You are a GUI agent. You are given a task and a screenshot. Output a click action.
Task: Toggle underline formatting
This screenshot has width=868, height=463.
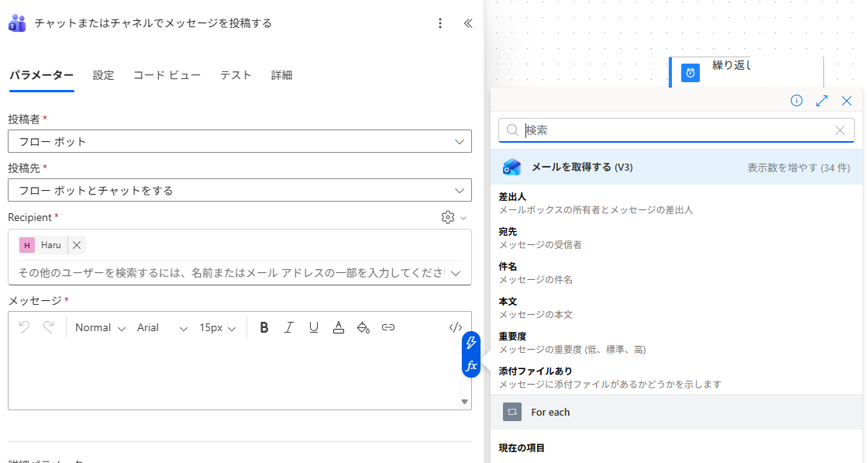[x=313, y=328]
